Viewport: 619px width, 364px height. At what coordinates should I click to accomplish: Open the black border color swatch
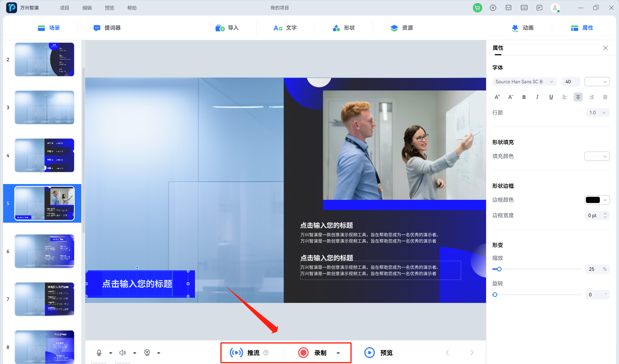pyautogui.click(x=597, y=200)
